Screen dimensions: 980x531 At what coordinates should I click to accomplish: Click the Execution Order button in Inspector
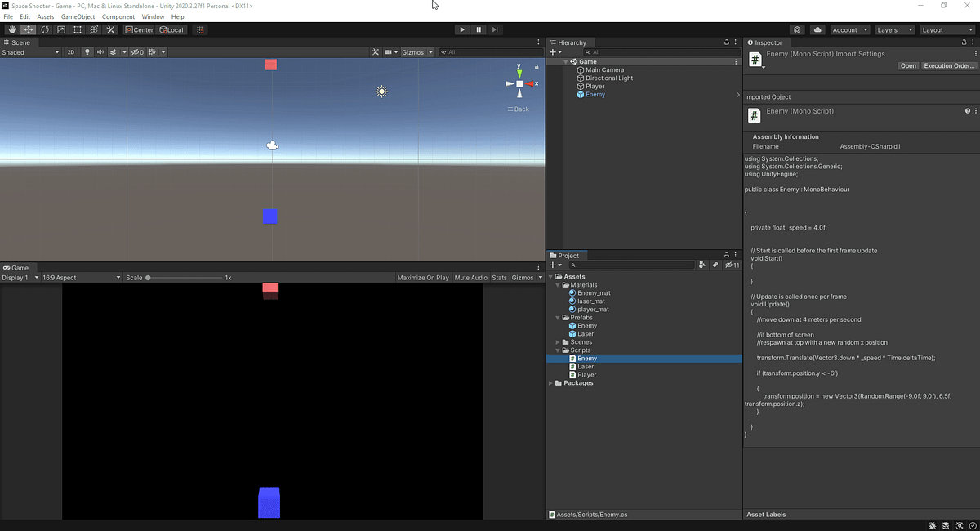pos(947,65)
